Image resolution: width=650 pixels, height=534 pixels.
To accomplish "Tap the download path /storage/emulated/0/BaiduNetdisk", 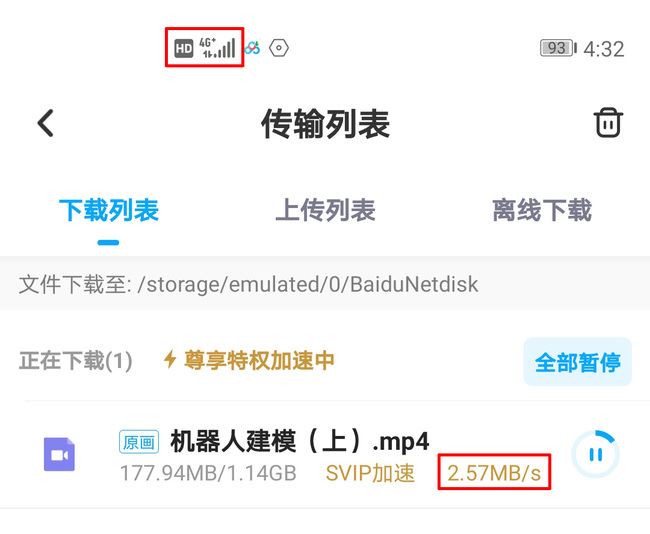I will coord(307,284).
